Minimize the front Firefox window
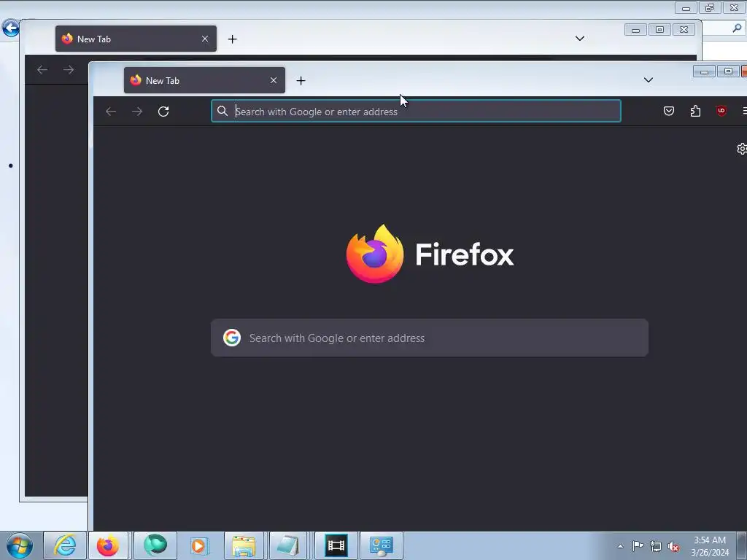This screenshot has width=747, height=560. pyautogui.click(x=704, y=72)
